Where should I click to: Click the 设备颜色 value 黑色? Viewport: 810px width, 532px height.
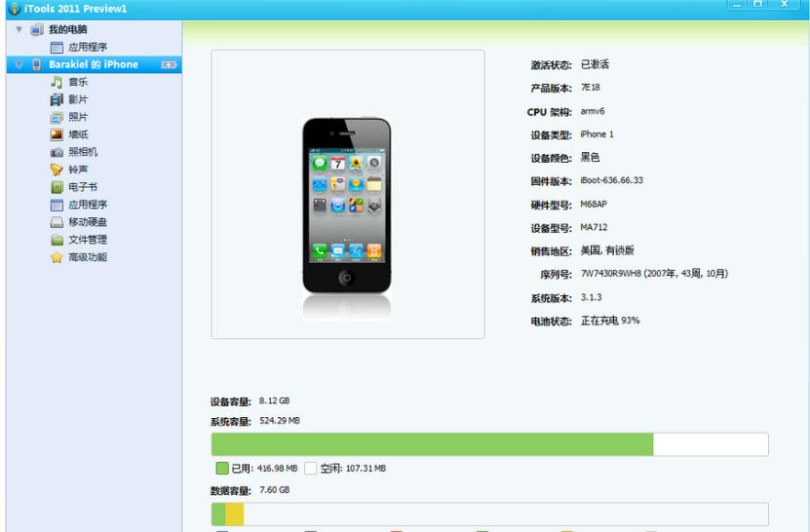(590, 157)
